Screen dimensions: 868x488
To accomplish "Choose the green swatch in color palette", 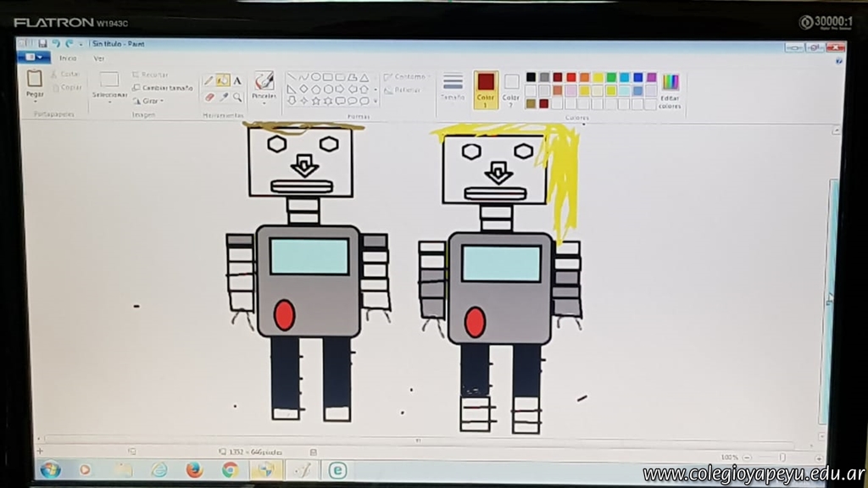I will pyautogui.click(x=611, y=77).
